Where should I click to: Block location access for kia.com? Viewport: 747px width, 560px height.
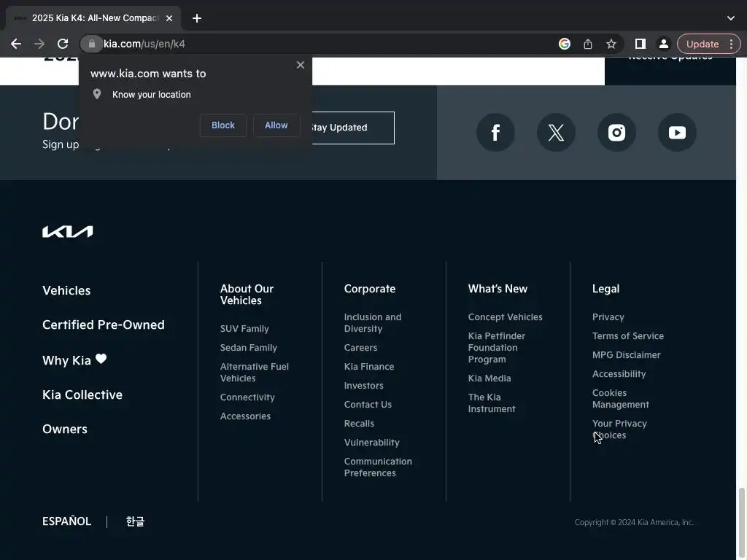coord(223,125)
